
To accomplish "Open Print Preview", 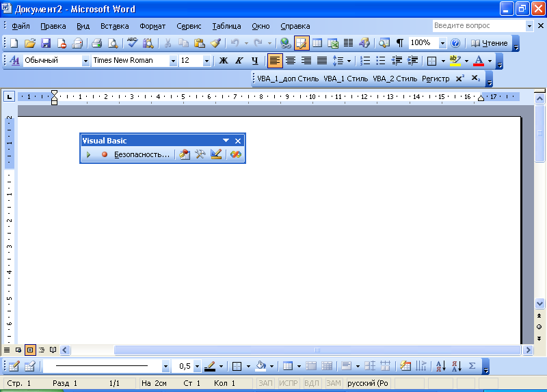I will (113, 43).
